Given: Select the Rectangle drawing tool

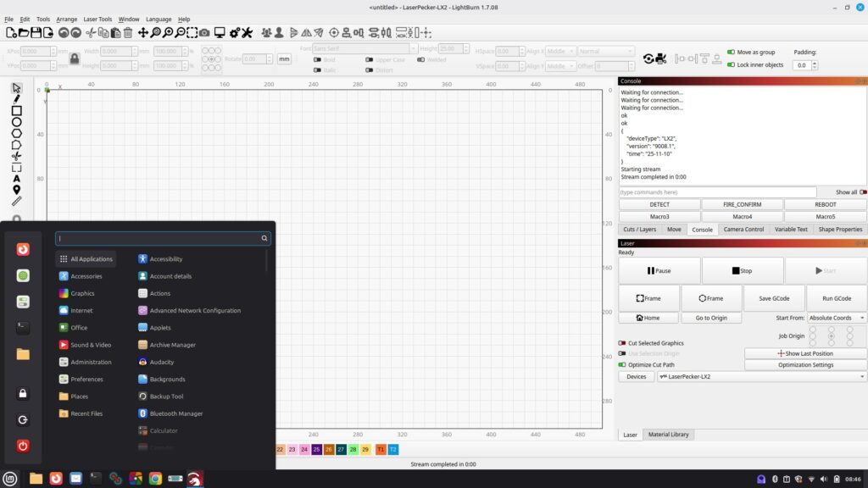Looking at the screenshot, I should tap(16, 110).
